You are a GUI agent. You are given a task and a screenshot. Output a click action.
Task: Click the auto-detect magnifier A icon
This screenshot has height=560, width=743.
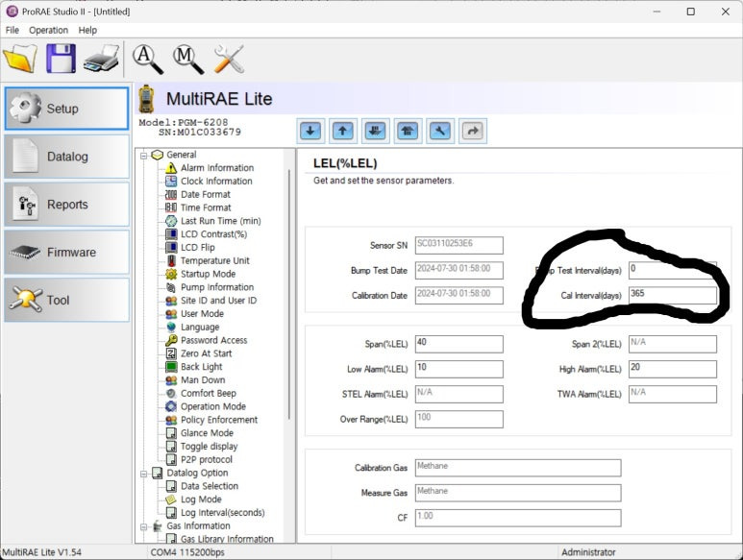point(148,60)
